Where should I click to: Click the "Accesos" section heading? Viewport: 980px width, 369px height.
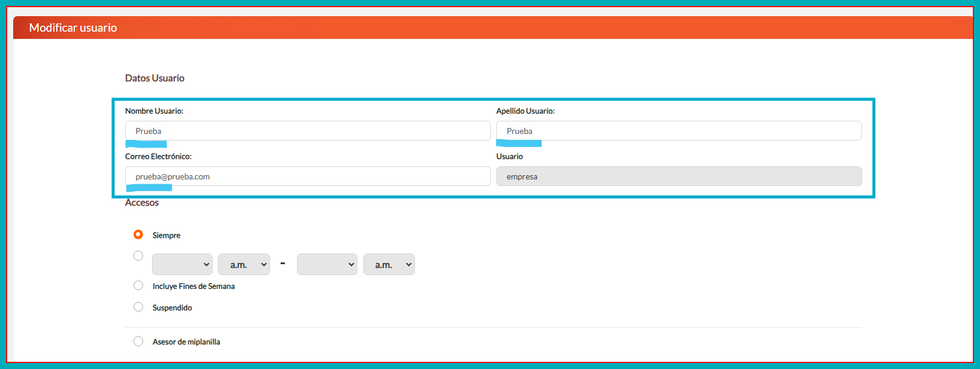point(142,203)
